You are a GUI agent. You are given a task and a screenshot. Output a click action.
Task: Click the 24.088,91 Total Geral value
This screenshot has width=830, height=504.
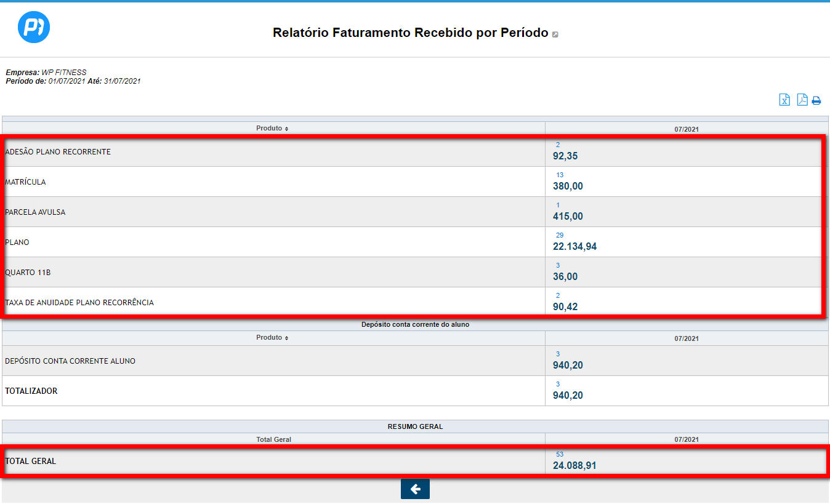574,466
